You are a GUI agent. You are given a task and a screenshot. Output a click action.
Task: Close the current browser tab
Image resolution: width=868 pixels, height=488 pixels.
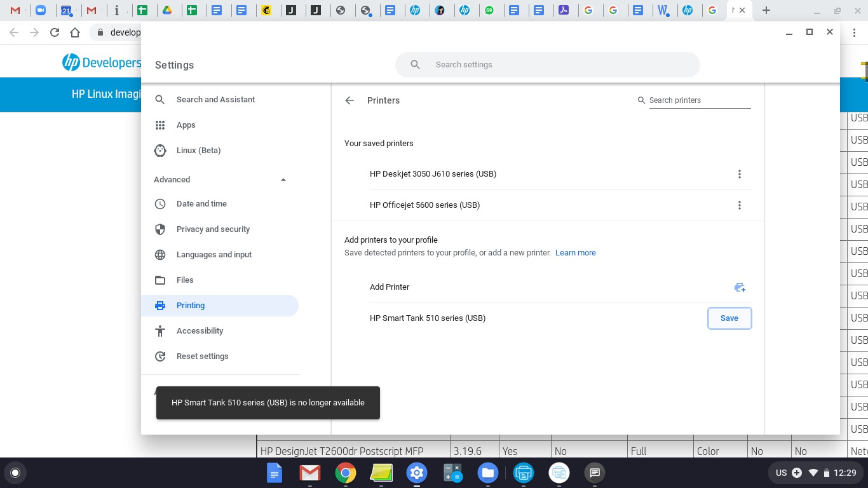click(x=742, y=10)
